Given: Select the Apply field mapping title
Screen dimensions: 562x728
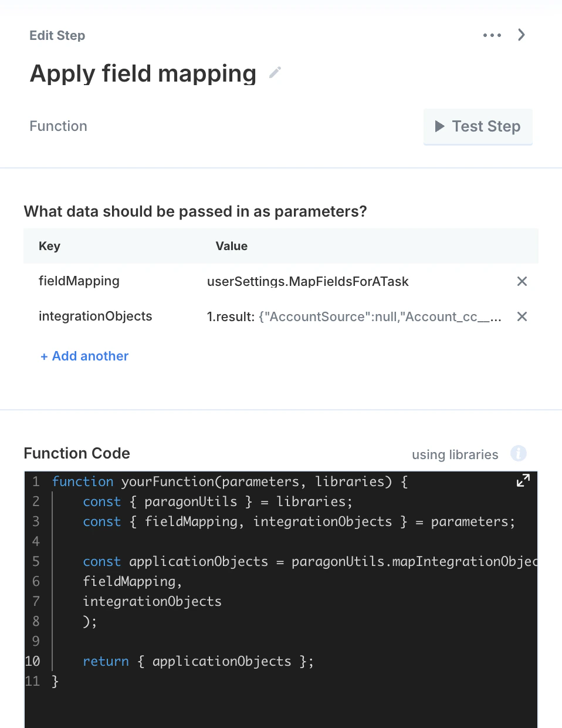Looking at the screenshot, I should [x=143, y=73].
